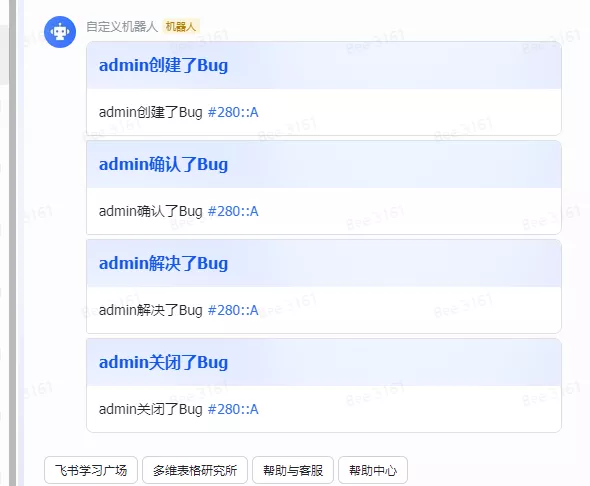
Task: Click body text admin解决了Bug beside the link
Action: pos(151,310)
